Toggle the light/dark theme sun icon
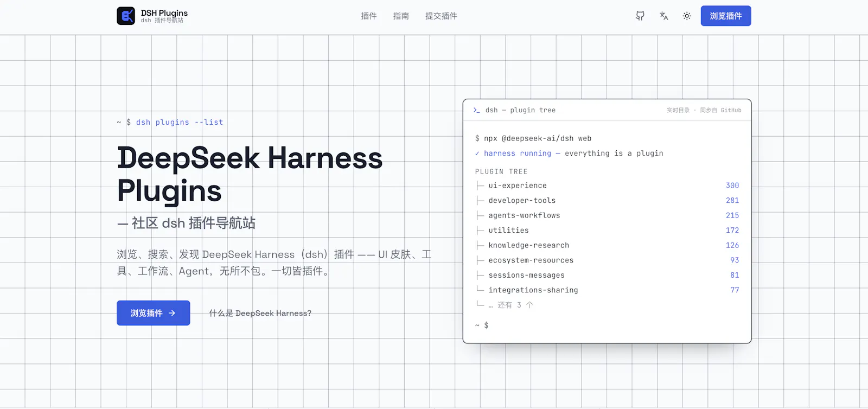868x409 pixels. (x=687, y=16)
